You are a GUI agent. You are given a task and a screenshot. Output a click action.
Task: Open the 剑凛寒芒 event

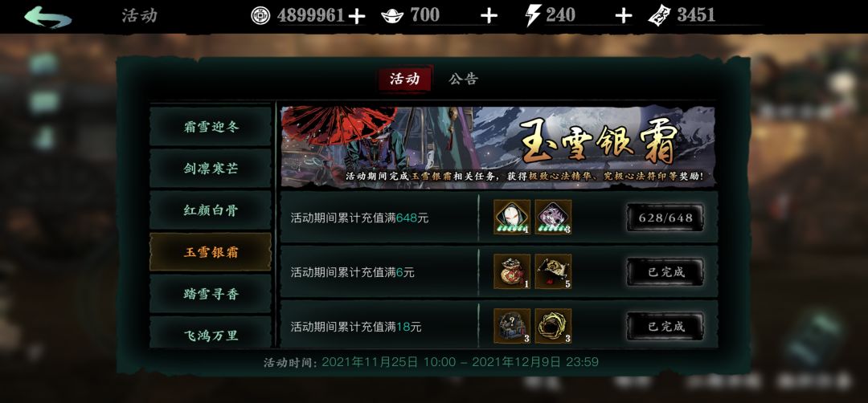211,169
